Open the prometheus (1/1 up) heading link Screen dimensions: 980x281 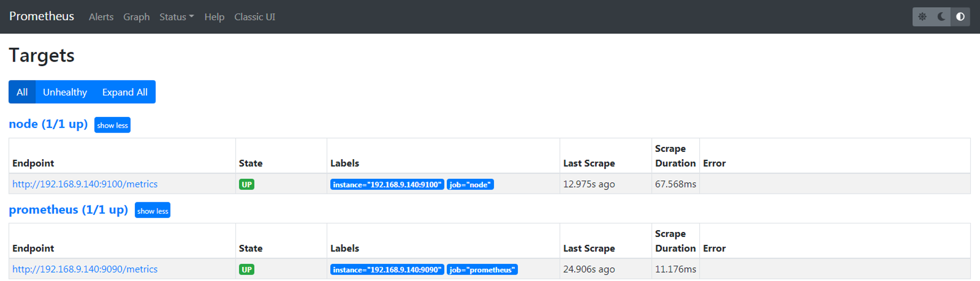tap(68, 210)
